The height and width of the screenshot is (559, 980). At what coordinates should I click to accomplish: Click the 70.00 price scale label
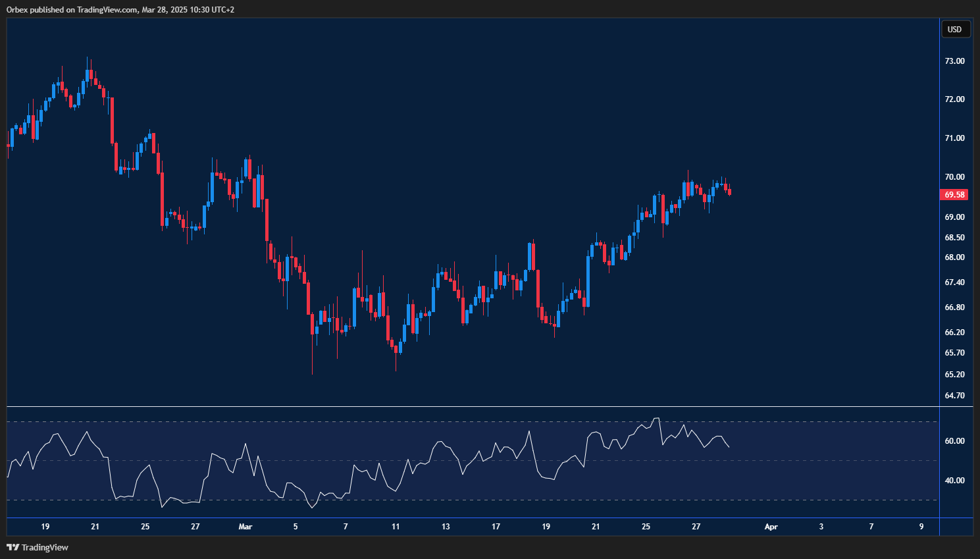pyautogui.click(x=954, y=177)
